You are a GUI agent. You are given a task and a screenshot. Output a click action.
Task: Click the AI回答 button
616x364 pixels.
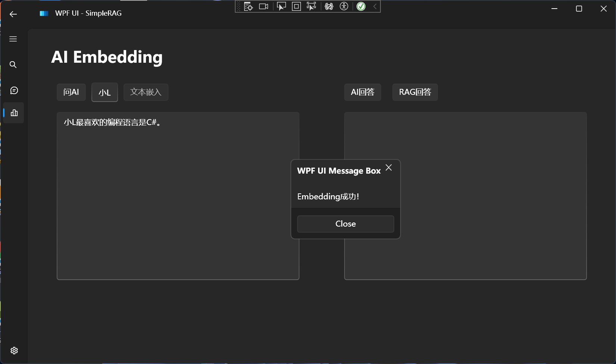[x=363, y=92]
